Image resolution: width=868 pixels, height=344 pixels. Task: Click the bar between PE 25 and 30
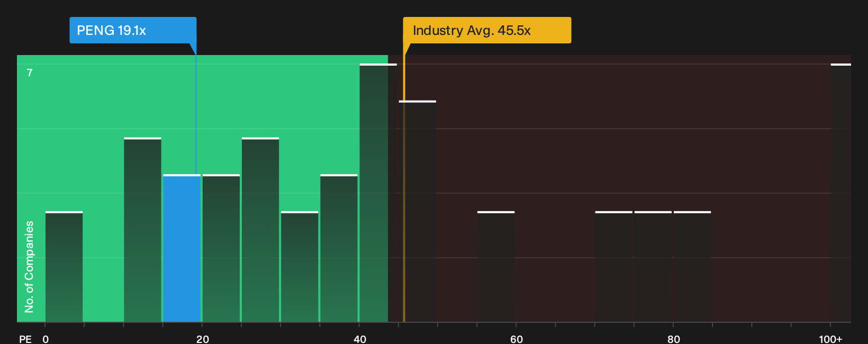coord(260,230)
